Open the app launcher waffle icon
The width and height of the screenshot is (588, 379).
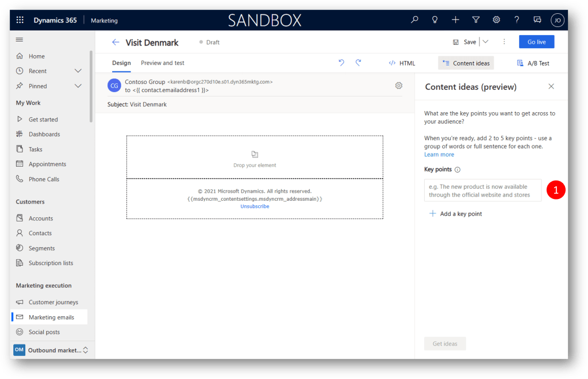point(20,20)
